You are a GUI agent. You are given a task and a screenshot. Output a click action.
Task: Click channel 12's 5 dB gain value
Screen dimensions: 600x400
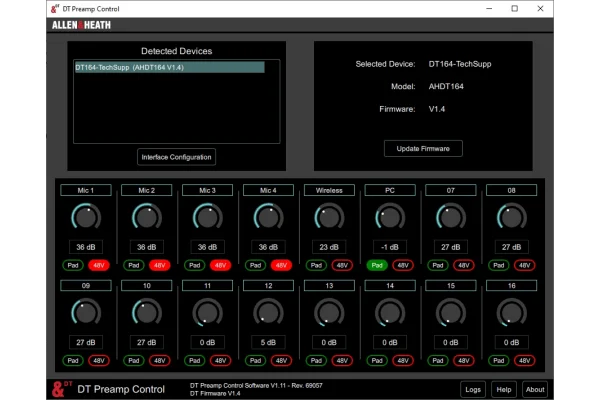click(268, 342)
